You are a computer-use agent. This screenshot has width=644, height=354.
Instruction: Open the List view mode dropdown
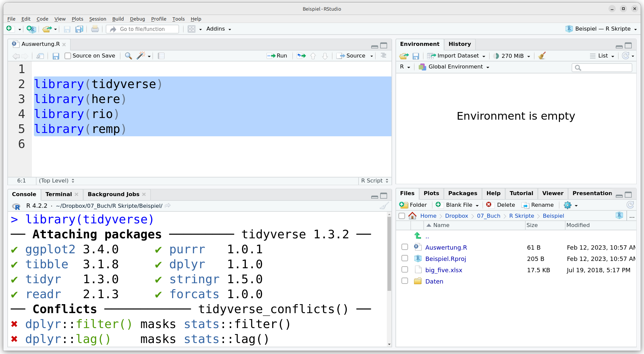click(602, 56)
